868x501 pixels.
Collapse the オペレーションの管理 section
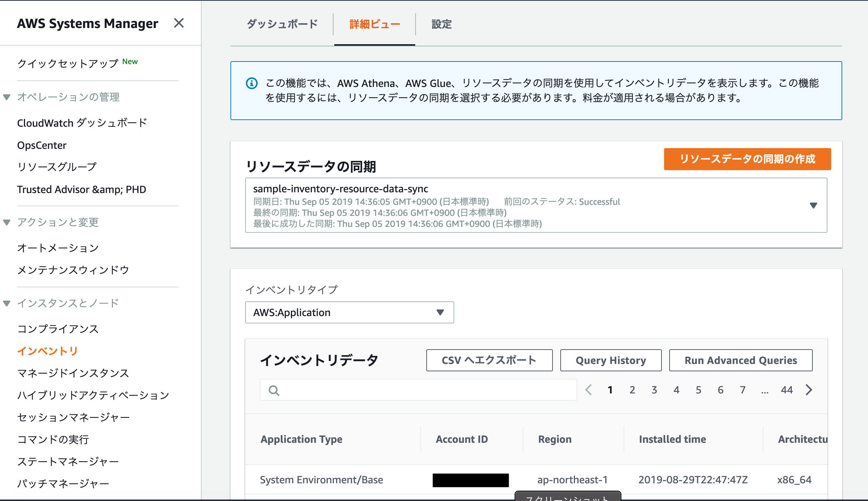point(7,97)
